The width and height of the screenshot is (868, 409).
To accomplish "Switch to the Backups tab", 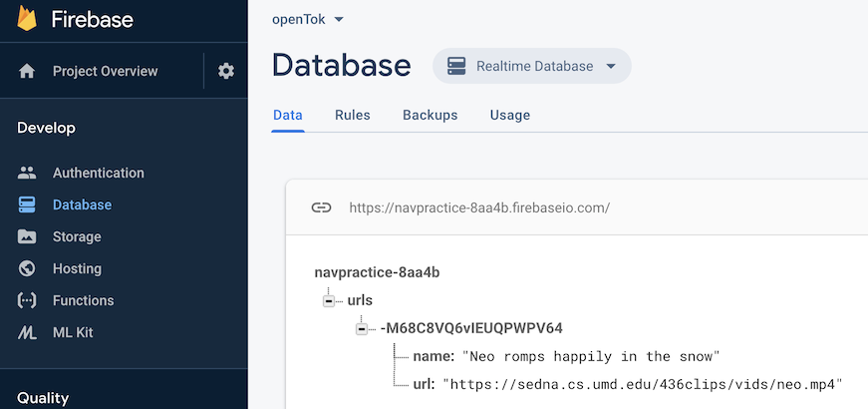I will (431, 116).
